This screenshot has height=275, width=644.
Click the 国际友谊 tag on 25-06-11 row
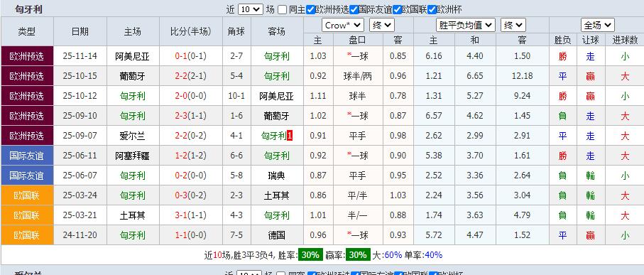coord(27,156)
